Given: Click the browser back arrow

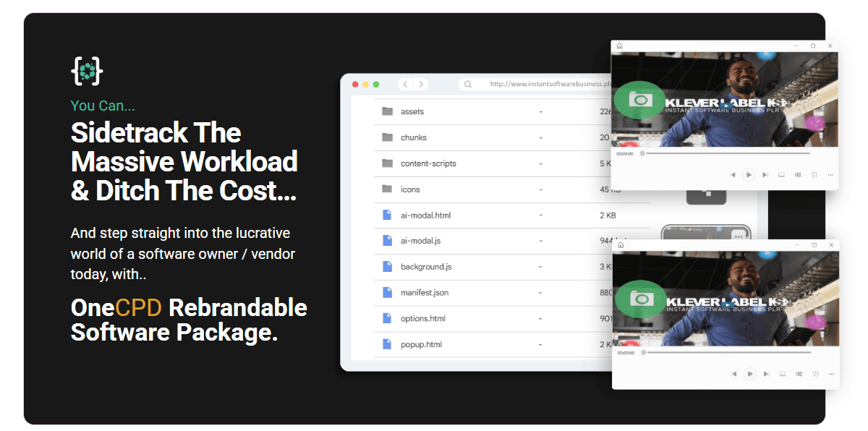Looking at the screenshot, I should 405,84.
